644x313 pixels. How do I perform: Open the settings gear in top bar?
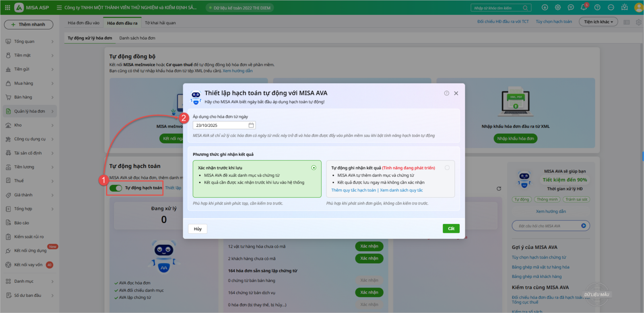(x=557, y=8)
